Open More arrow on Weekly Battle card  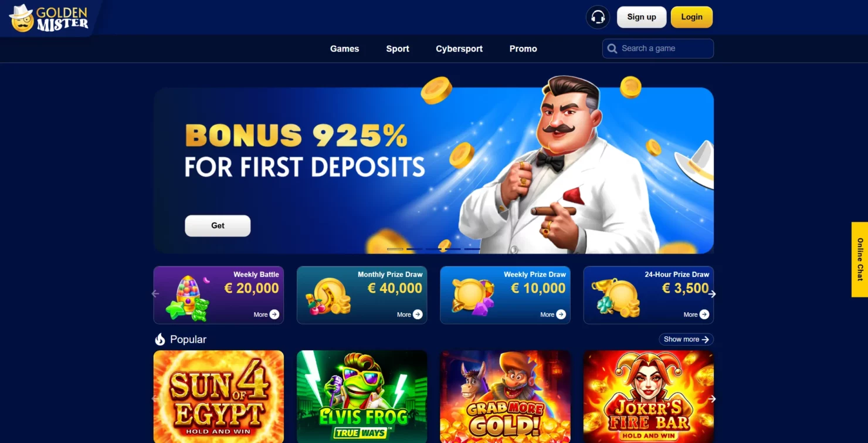pyautogui.click(x=274, y=315)
